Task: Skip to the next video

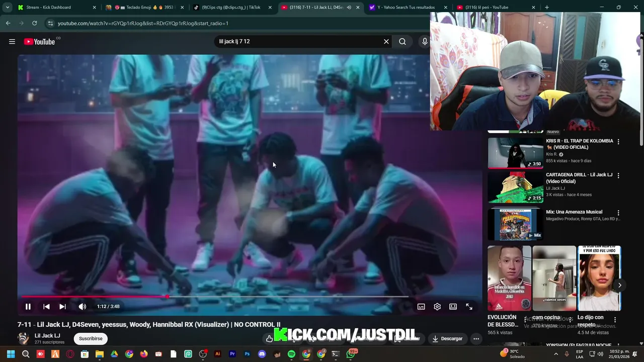Action: (62, 306)
